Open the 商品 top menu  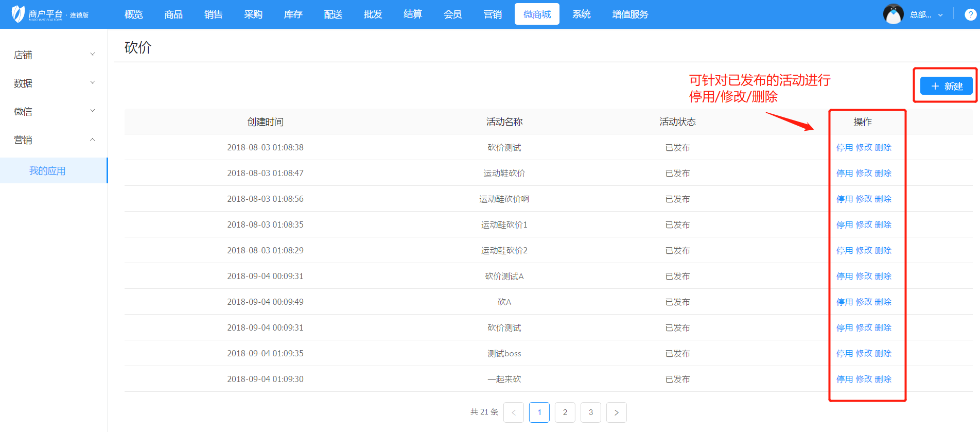coord(173,14)
